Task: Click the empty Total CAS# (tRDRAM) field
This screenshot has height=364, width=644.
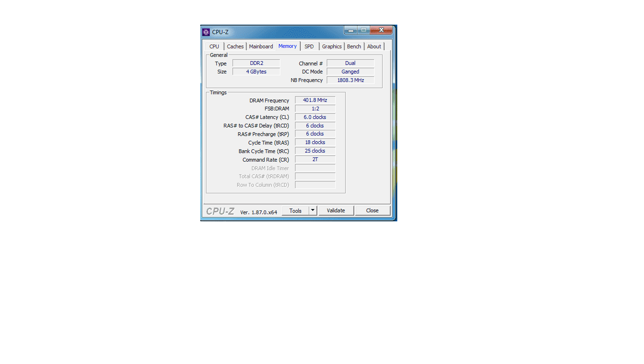Action: coord(315,176)
